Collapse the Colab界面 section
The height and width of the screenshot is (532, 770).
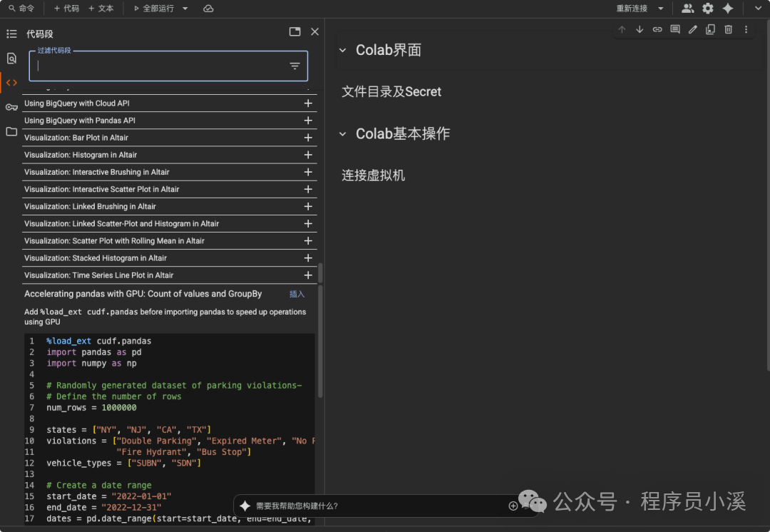pos(343,50)
